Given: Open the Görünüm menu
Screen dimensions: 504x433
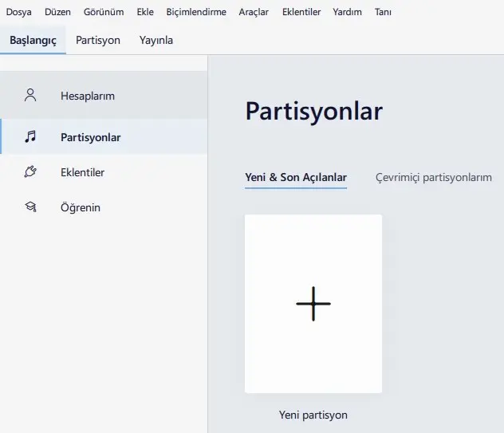Looking at the screenshot, I should pos(104,12).
